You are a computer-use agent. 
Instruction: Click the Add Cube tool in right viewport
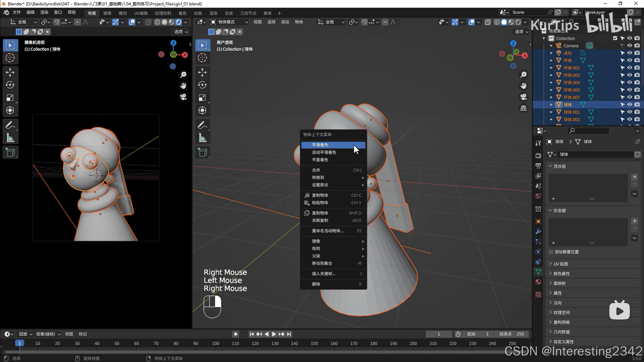point(202,152)
